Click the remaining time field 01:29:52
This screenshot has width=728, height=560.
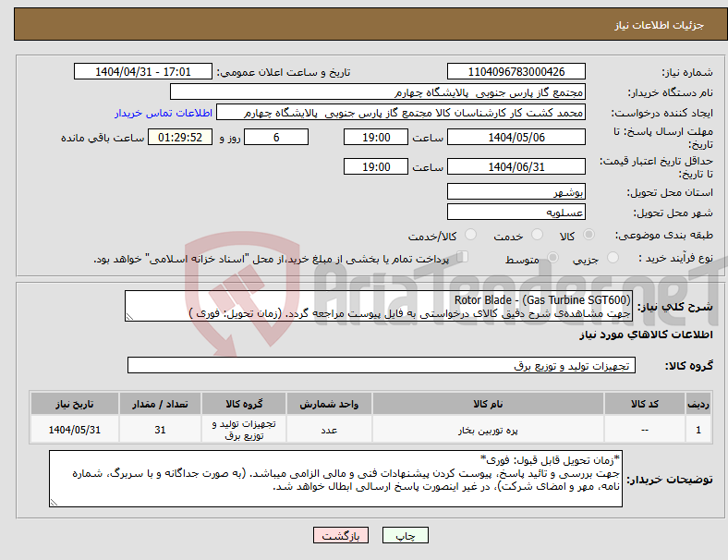click(180, 137)
